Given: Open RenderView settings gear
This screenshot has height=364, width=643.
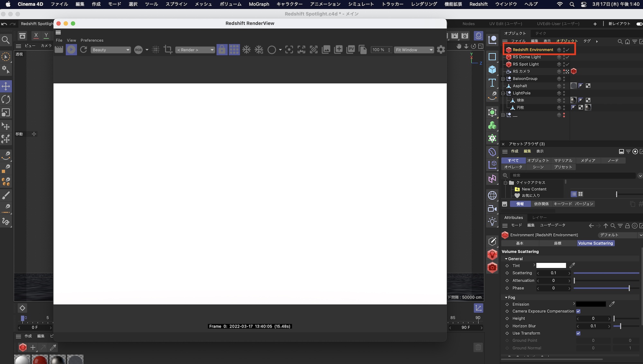Looking at the screenshot, I should coord(441,50).
